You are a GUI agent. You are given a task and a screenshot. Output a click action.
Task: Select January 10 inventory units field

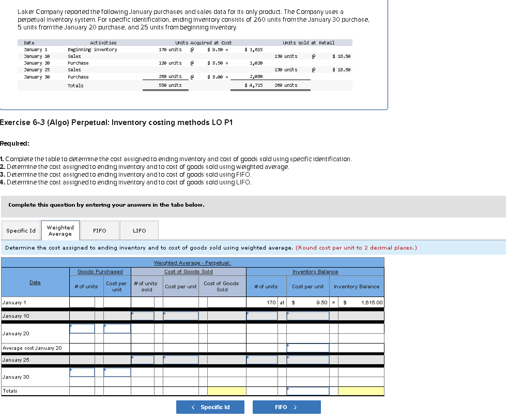[x=262, y=316]
